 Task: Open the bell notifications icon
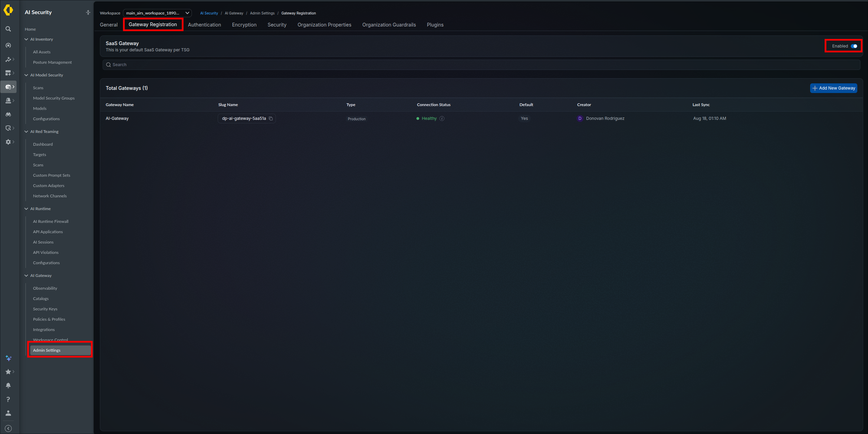tap(8, 385)
